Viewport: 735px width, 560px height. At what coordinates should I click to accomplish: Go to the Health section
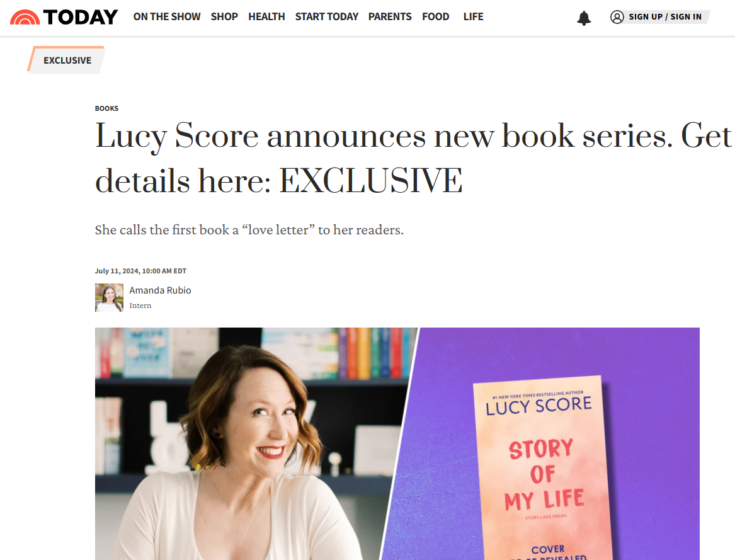(266, 17)
